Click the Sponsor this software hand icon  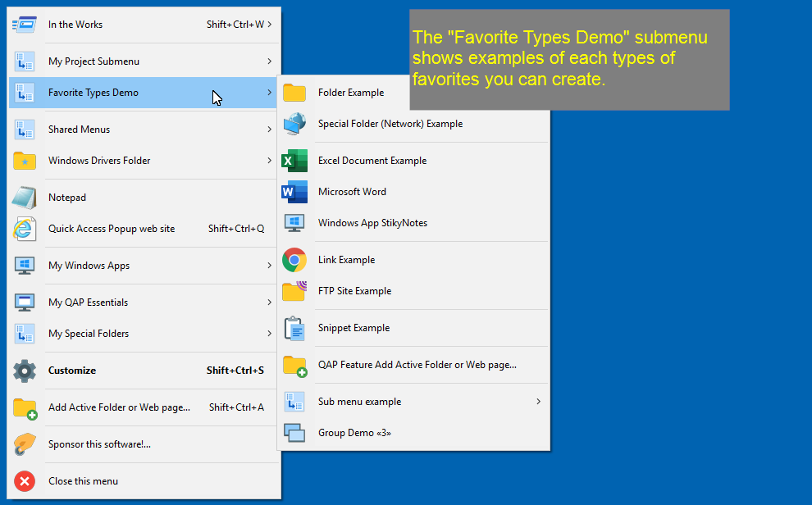[25, 444]
